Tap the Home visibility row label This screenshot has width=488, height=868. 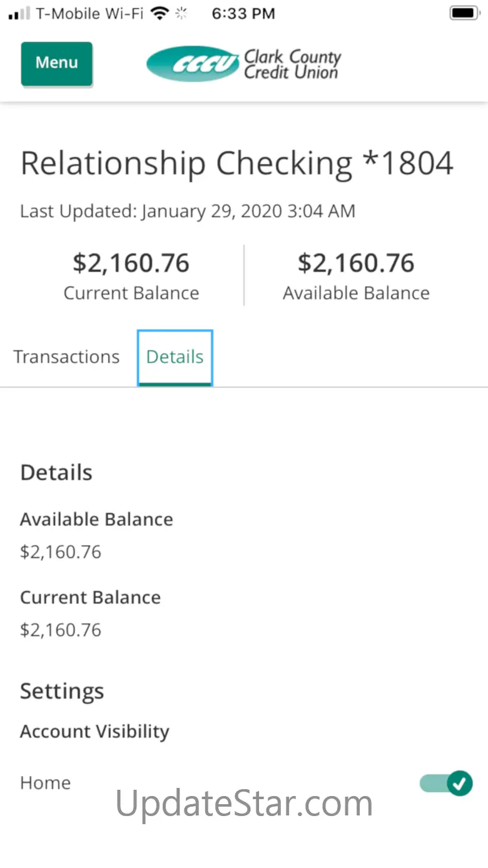tap(45, 783)
